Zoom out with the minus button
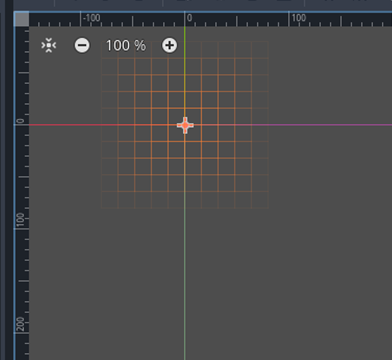The width and height of the screenshot is (392, 360). [x=82, y=45]
